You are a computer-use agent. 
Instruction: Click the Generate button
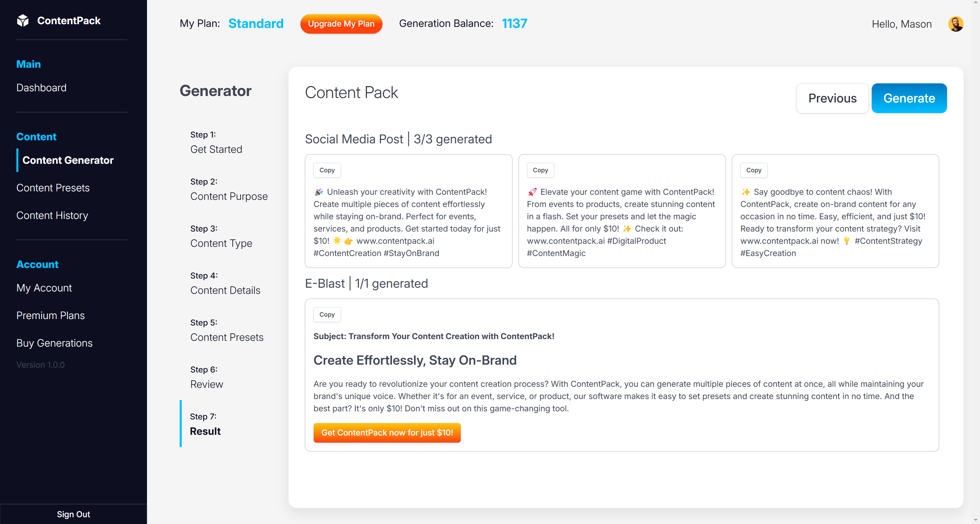(x=909, y=98)
